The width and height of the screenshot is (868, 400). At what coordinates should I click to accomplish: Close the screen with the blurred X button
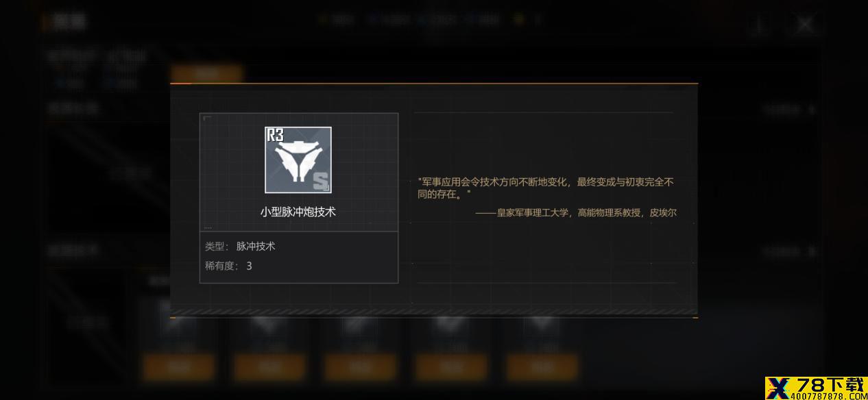[804, 25]
